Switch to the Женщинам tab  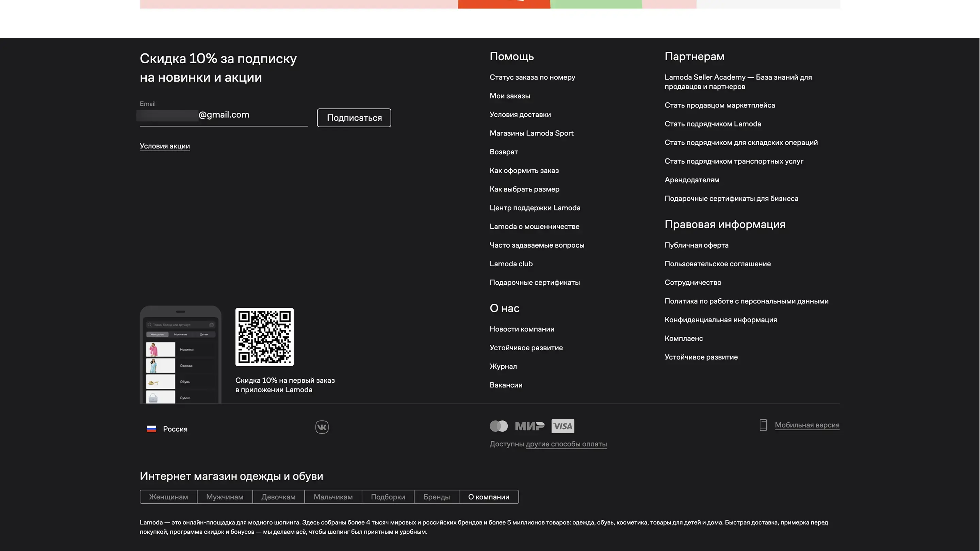(168, 497)
